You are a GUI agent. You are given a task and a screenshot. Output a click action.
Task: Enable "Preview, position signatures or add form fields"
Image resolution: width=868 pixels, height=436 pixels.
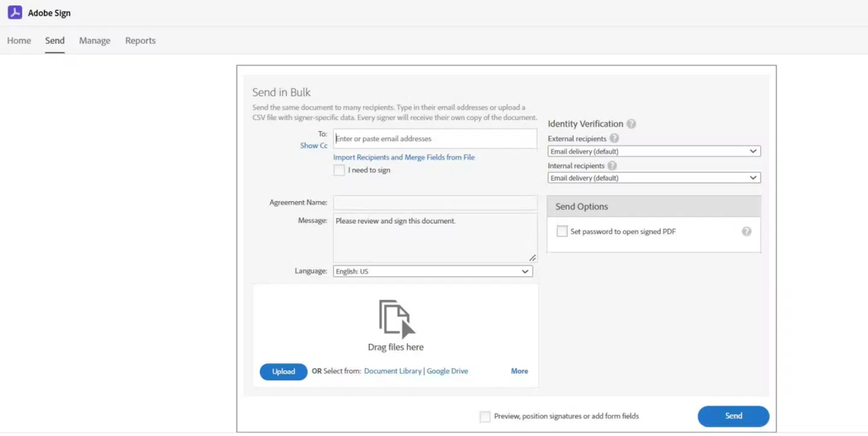point(485,416)
